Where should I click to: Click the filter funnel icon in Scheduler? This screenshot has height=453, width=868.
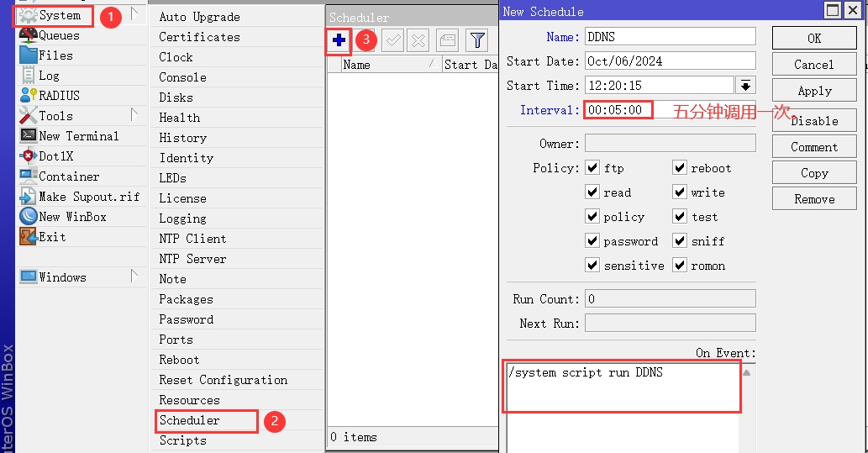tap(477, 40)
